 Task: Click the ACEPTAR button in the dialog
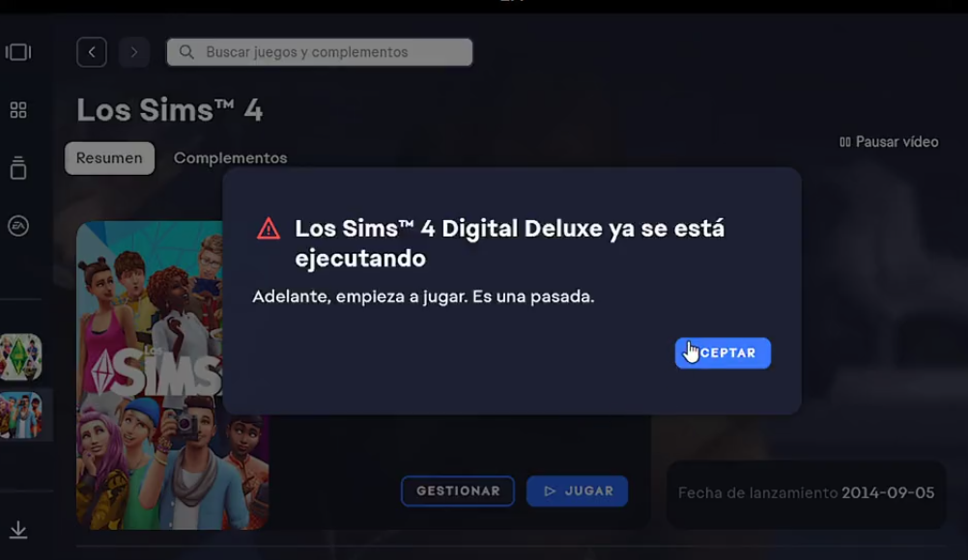click(x=723, y=352)
